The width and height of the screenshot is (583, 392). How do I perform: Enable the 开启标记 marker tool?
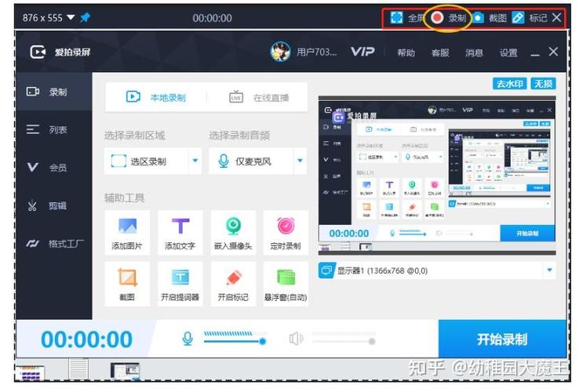[233, 284]
